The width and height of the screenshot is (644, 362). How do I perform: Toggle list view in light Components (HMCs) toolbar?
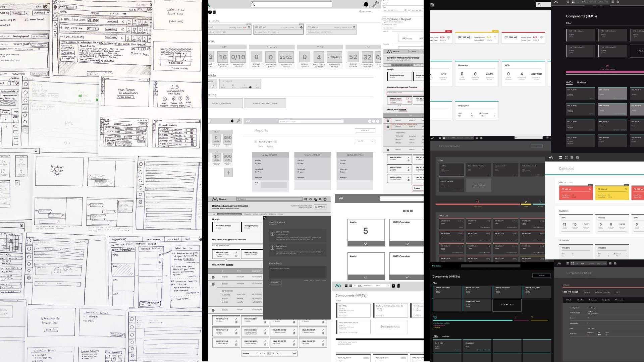click(x=346, y=286)
